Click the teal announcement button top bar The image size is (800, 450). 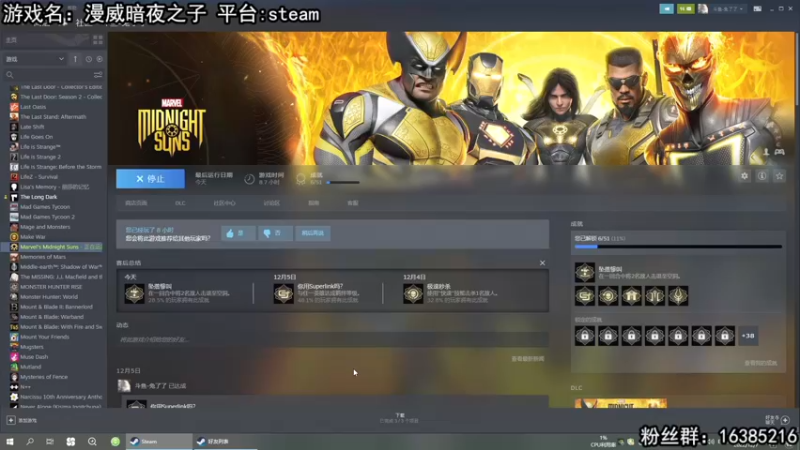[666, 9]
